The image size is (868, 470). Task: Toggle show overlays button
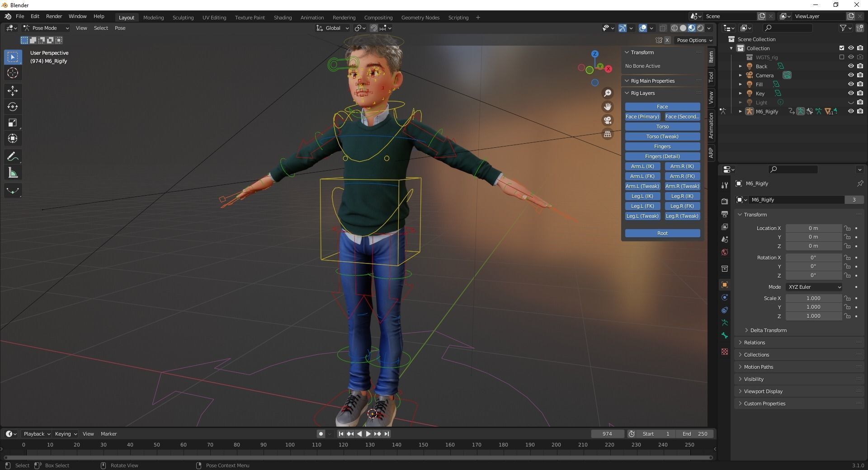pyautogui.click(x=643, y=28)
